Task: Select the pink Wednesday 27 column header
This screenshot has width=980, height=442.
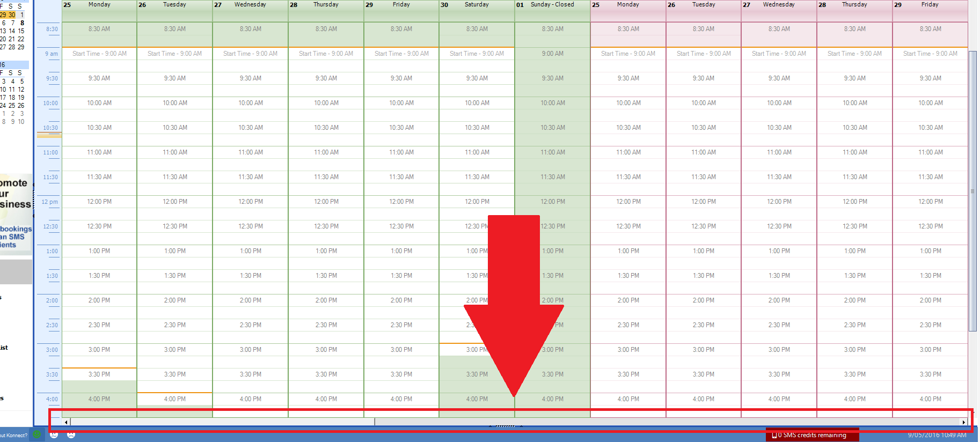Action: tap(779, 5)
